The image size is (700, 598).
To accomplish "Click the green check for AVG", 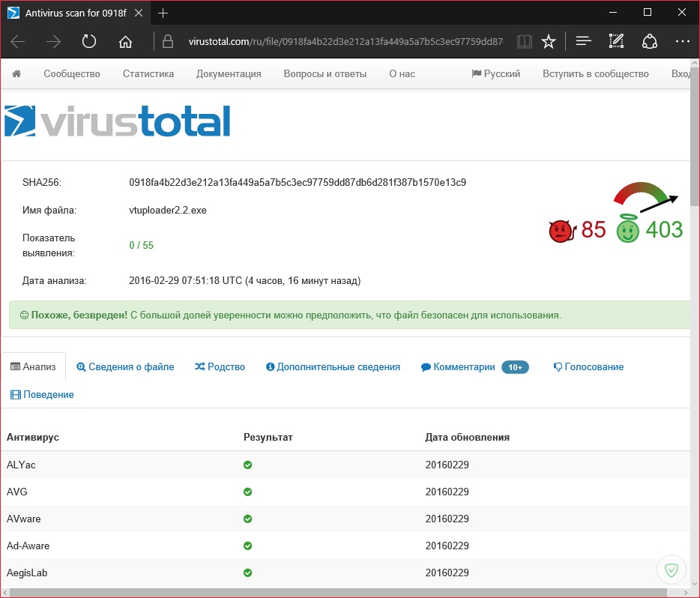I will click(248, 492).
